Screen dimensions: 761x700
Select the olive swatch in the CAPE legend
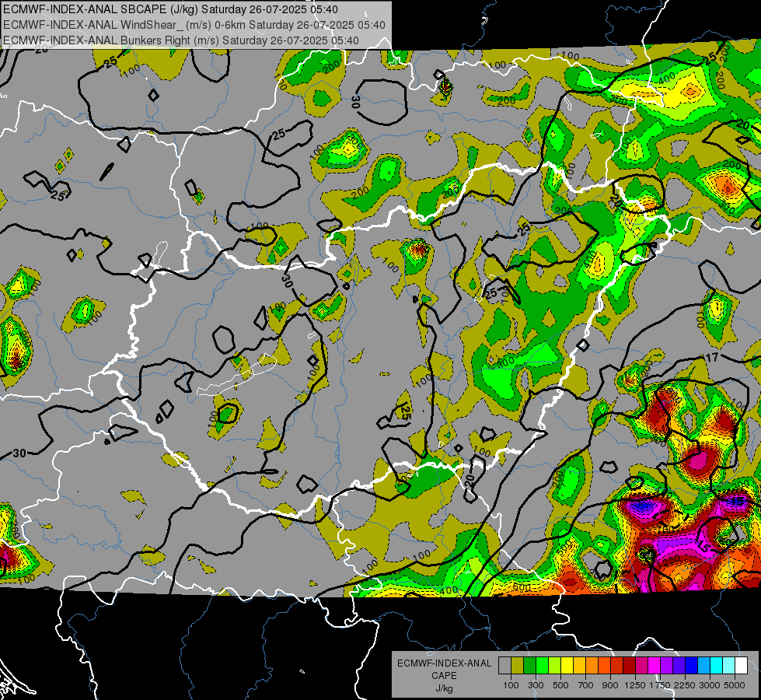point(518,665)
